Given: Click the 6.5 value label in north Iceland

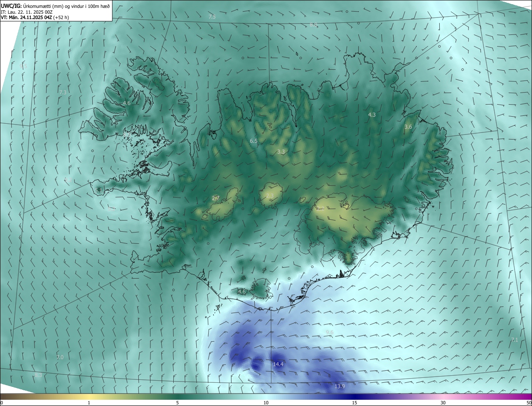Looking at the screenshot, I should click(254, 141).
